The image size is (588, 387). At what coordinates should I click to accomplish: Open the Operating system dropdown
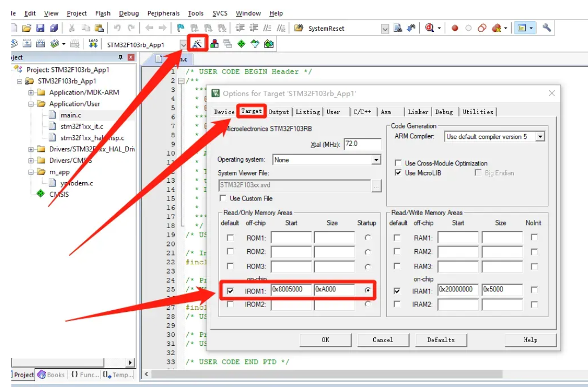tap(376, 160)
